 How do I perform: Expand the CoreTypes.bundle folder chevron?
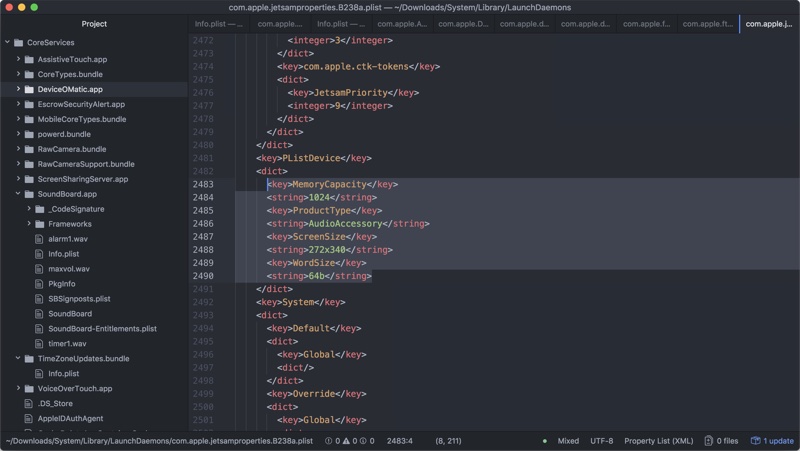[x=18, y=74]
